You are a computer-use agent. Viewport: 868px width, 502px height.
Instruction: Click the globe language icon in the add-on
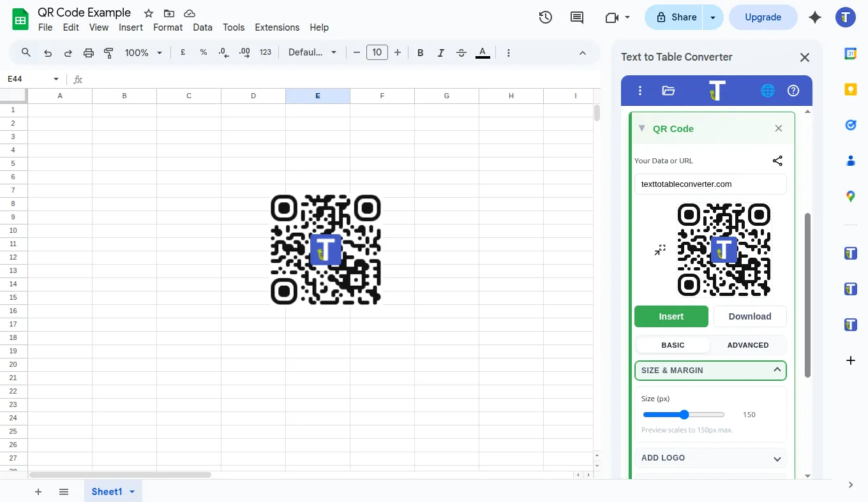tap(767, 91)
